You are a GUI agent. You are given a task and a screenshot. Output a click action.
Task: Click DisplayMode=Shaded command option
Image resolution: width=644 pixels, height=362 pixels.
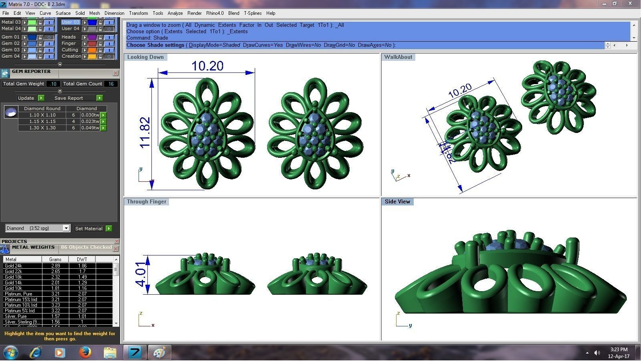coord(215,45)
